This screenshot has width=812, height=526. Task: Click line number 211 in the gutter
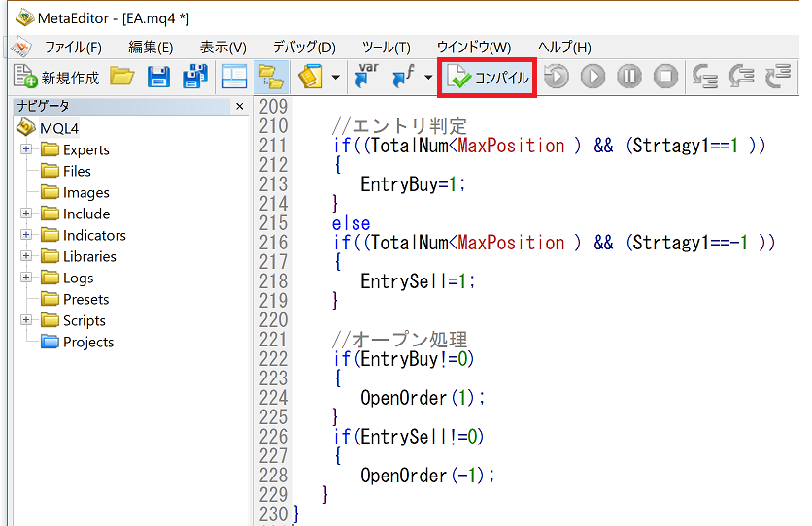coord(273,146)
